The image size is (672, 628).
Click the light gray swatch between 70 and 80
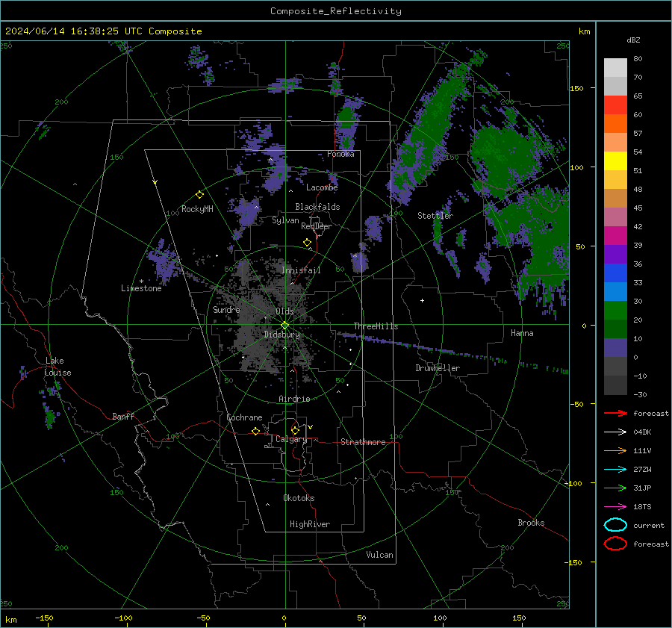[x=615, y=68]
